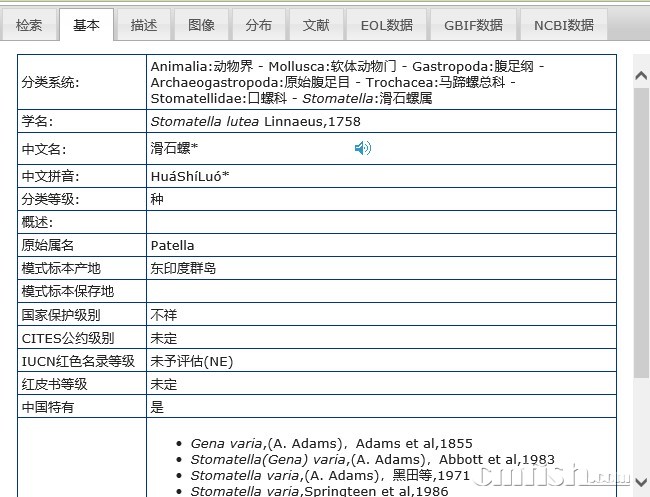Click the IUCN status 未予评估(NE)
Viewport: 650px width, 497px height.
click(192, 361)
